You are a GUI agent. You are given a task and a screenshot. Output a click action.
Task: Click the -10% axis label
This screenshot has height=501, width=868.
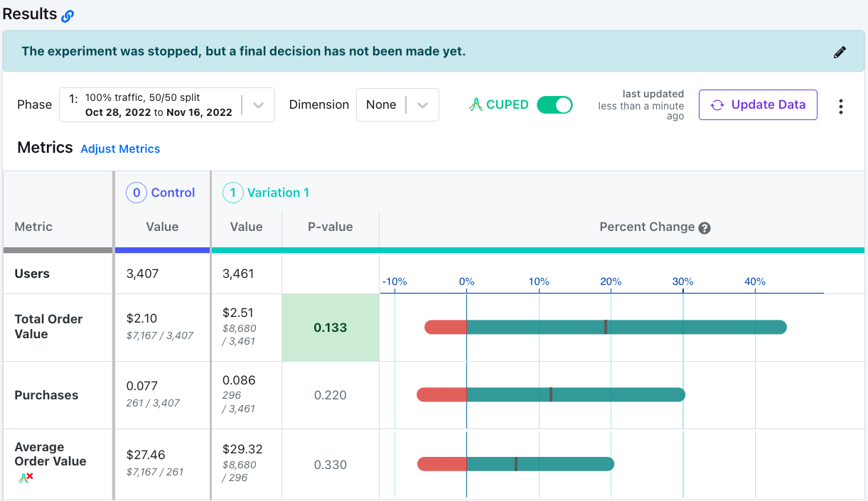[x=395, y=281]
